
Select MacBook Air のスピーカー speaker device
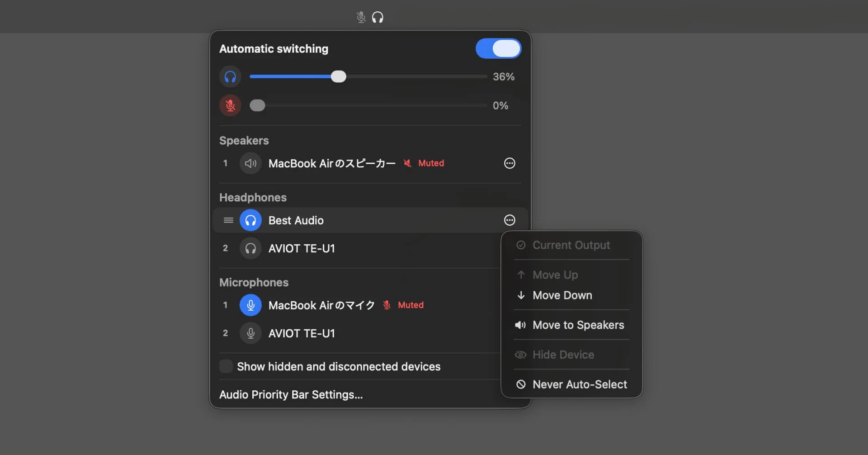coord(332,163)
